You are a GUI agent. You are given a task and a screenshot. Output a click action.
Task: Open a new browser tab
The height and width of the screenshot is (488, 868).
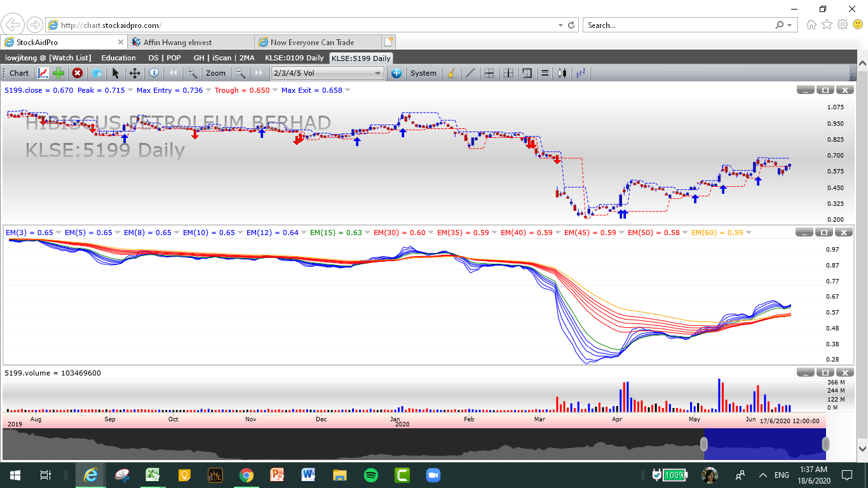tap(388, 42)
